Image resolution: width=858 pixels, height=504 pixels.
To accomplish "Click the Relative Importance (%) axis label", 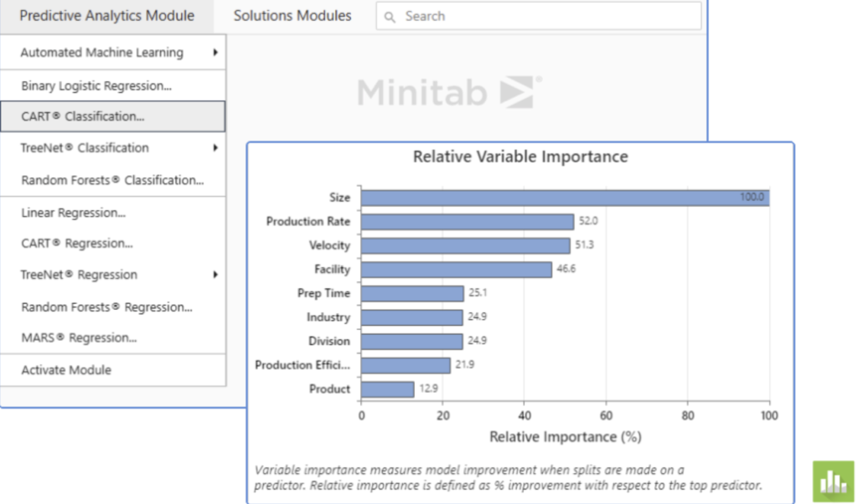I will pyautogui.click(x=566, y=437).
